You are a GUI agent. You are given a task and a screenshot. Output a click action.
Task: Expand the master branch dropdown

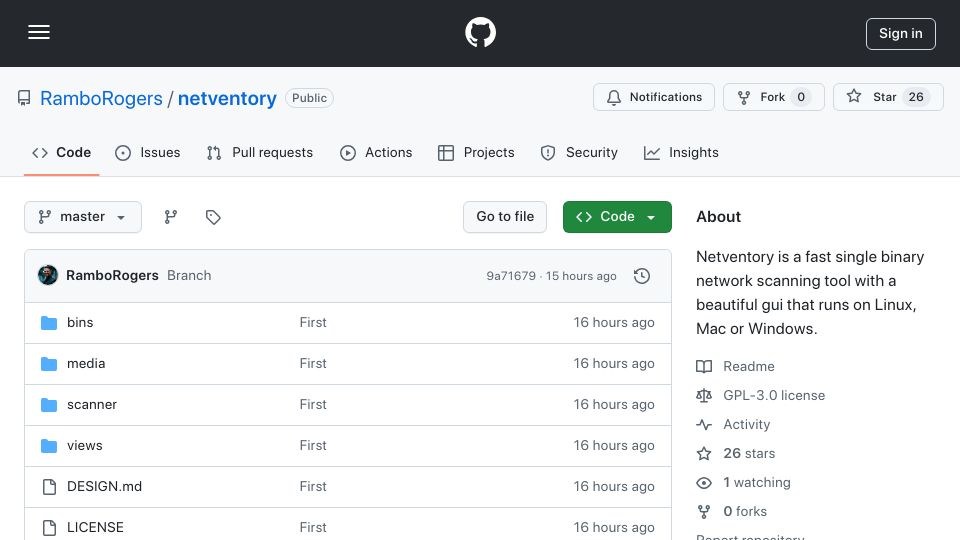tap(83, 217)
